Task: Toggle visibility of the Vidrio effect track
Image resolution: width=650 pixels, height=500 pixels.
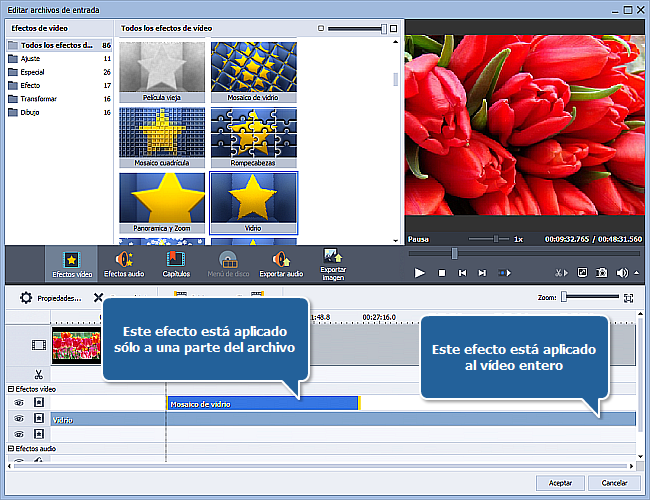Action: [x=20, y=419]
